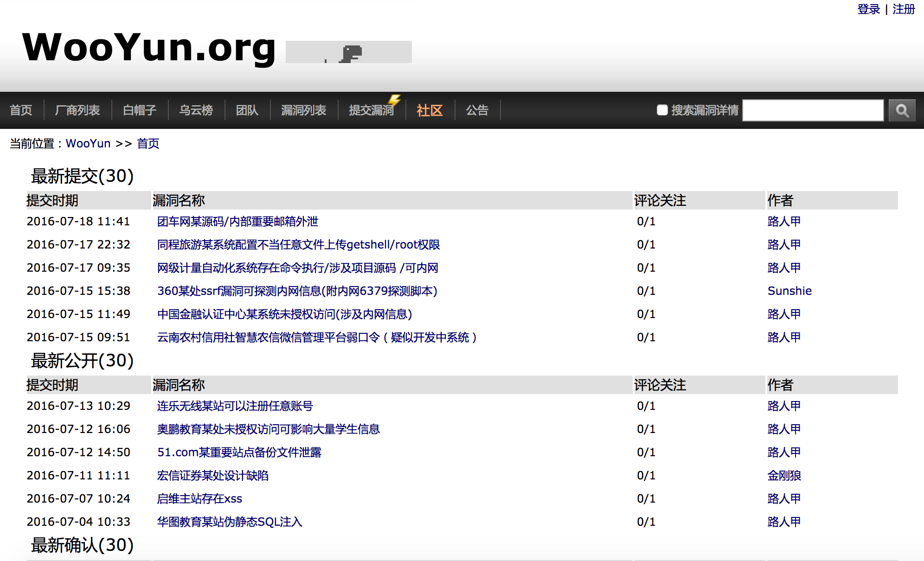
Task: Open the 360某处ssrf漏洞 vulnerability link
Action: [x=297, y=291]
